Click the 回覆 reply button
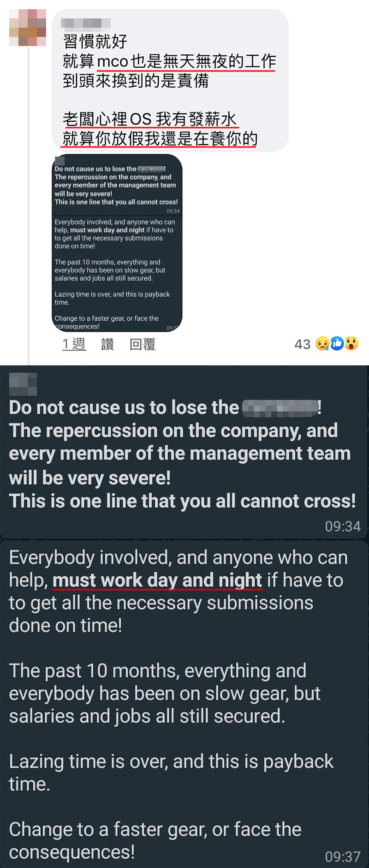The height and width of the screenshot is (868, 369). click(x=143, y=344)
